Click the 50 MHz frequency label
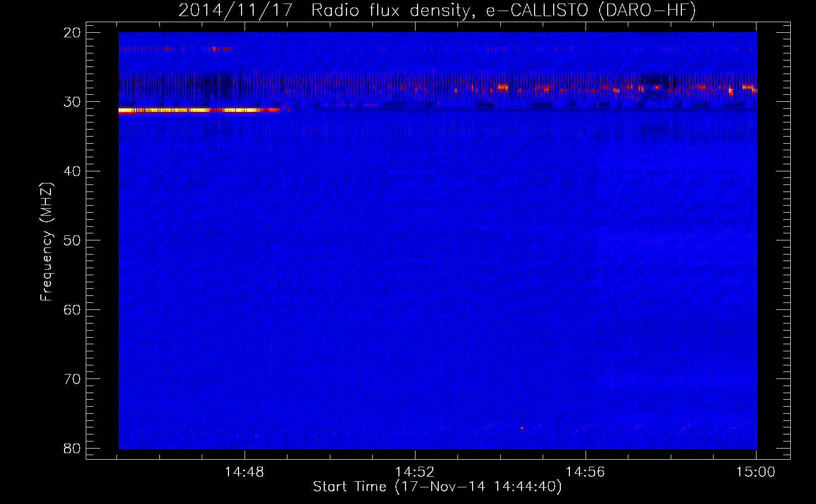 pyautogui.click(x=72, y=240)
